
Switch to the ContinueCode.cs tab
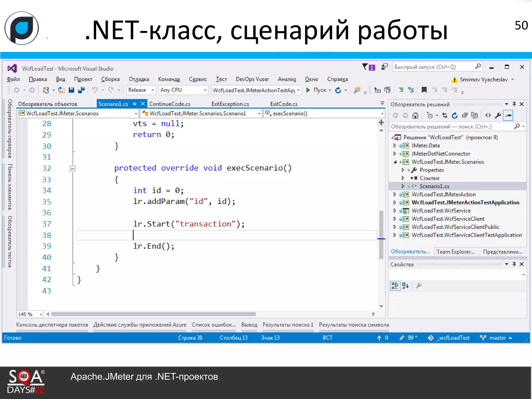pyautogui.click(x=170, y=104)
